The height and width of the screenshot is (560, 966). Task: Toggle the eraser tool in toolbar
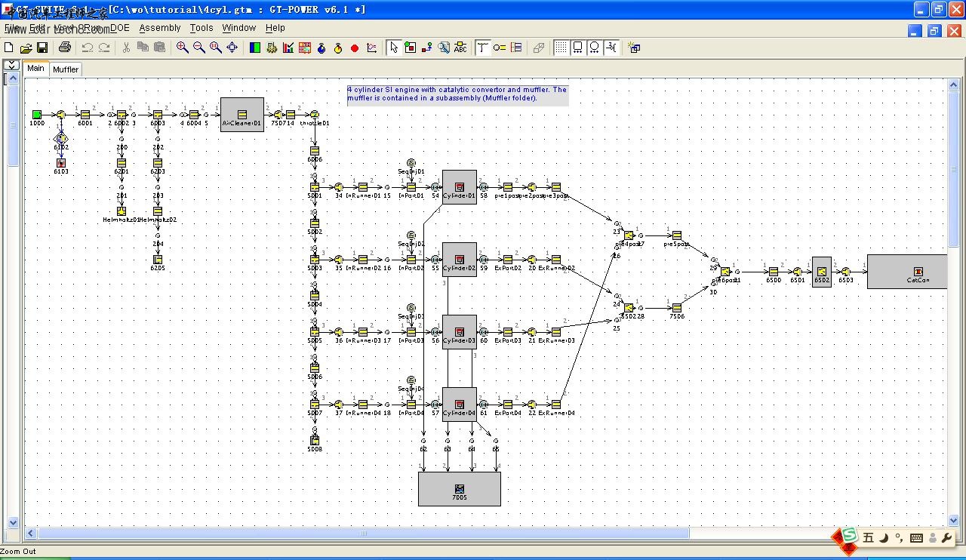click(x=539, y=48)
